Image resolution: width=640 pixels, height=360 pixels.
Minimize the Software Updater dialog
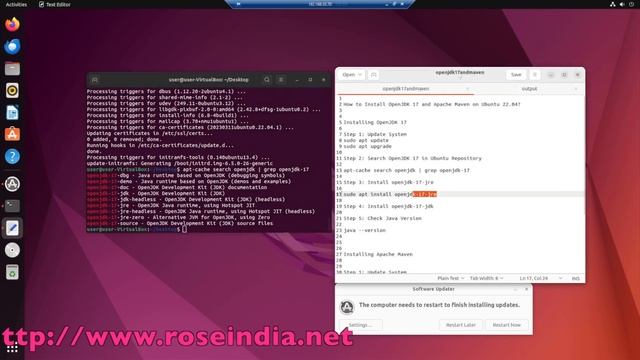(x=516, y=289)
